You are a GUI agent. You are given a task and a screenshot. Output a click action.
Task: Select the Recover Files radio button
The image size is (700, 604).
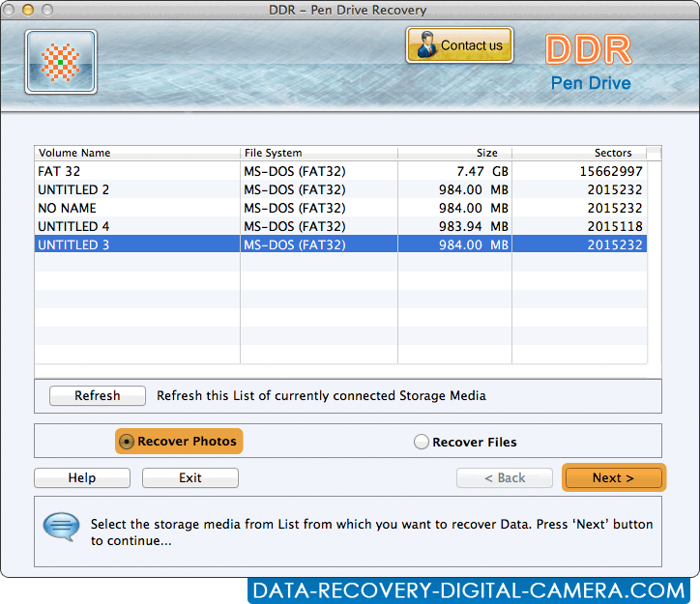[x=421, y=442]
